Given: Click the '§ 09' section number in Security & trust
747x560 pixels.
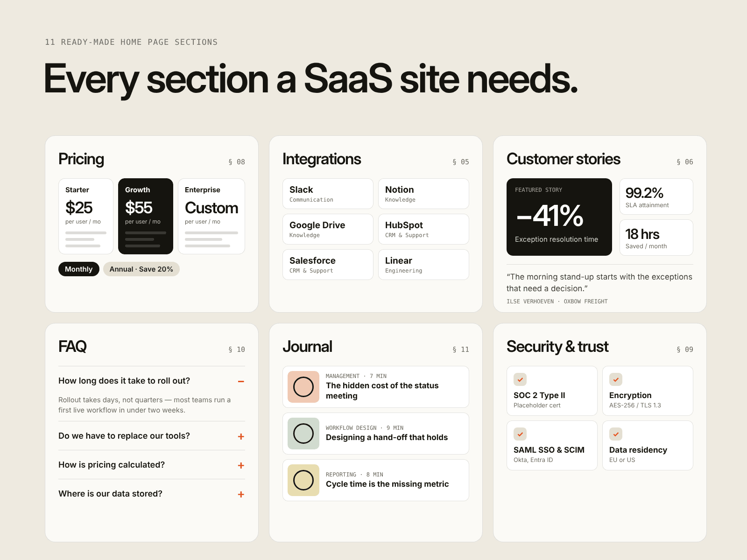Looking at the screenshot, I should [685, 350].
